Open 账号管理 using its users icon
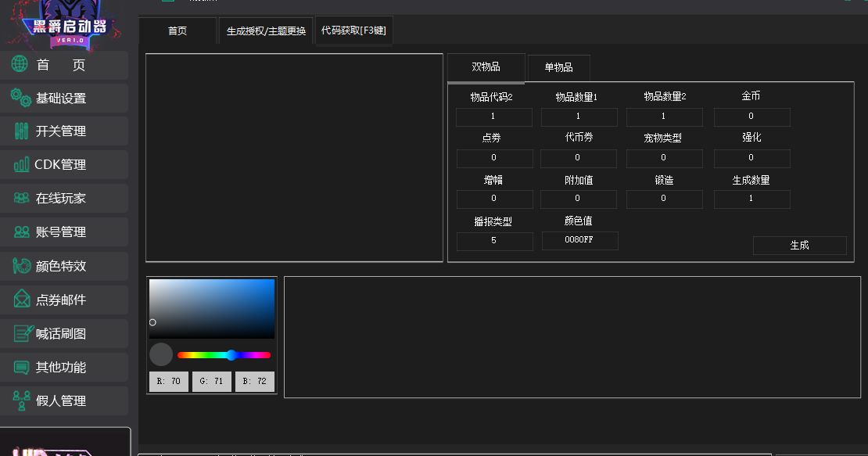The image size is (868, 456). tap(21, 232)
